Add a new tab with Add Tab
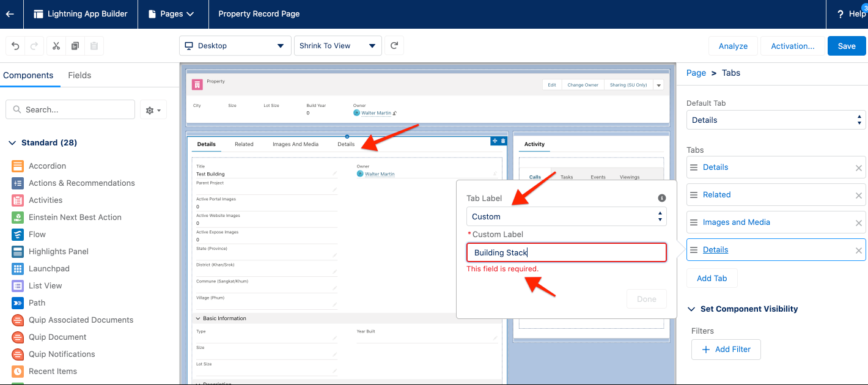868x385 pixels. pyautogui.click(x=712, y=278)
